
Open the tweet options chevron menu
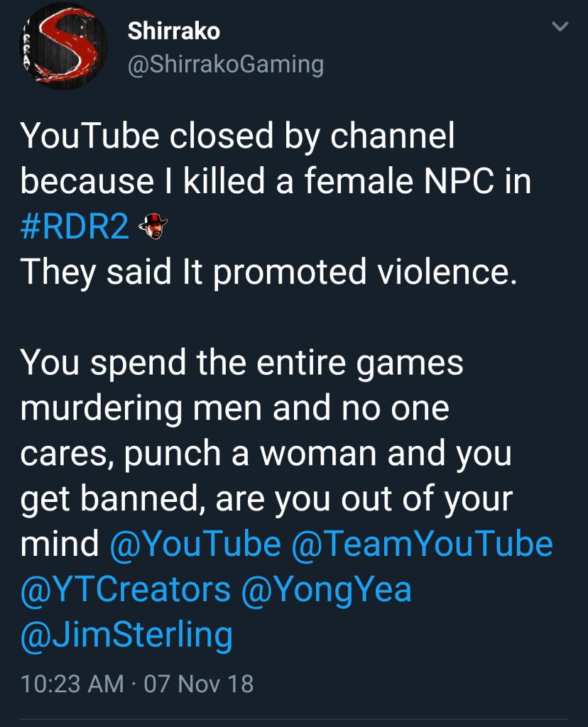[x=560, y=28]
